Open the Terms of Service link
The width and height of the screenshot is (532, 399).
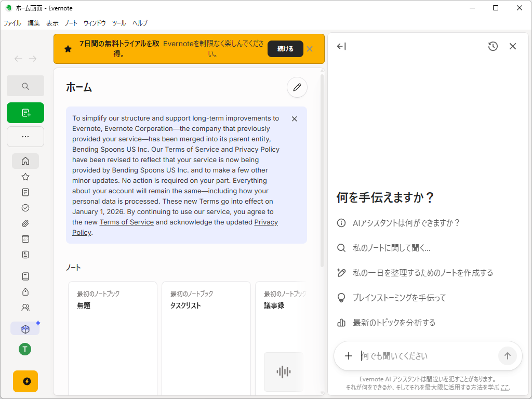click(x=126, y=222)
